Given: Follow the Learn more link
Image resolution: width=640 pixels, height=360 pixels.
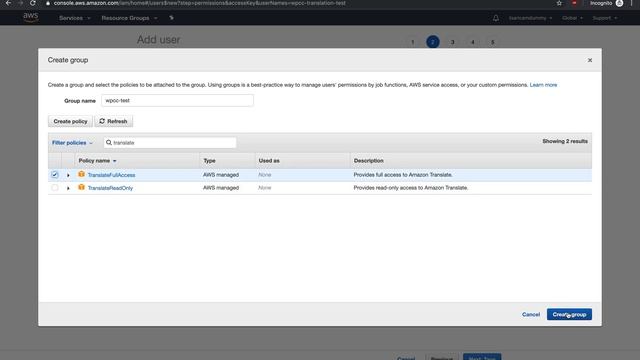Looking at the screenshot, I should 543,85.
